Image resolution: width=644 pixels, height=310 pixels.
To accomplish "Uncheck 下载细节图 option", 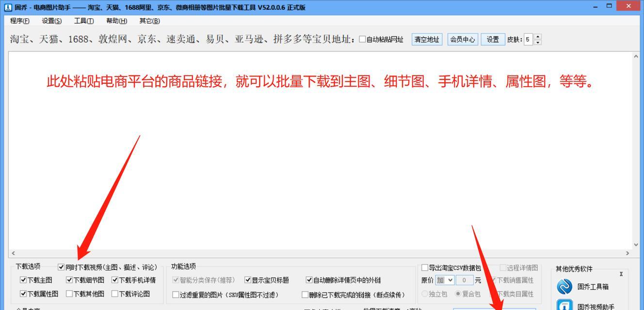I will coord(69,280).
